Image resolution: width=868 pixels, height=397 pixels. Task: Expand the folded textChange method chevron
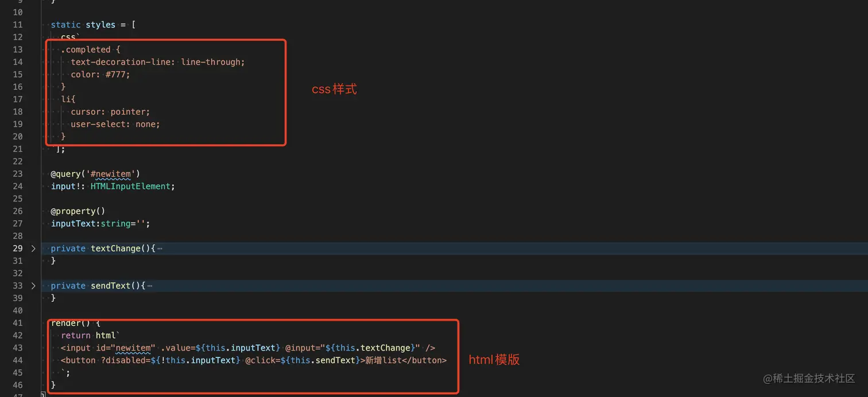coord(33,248)
